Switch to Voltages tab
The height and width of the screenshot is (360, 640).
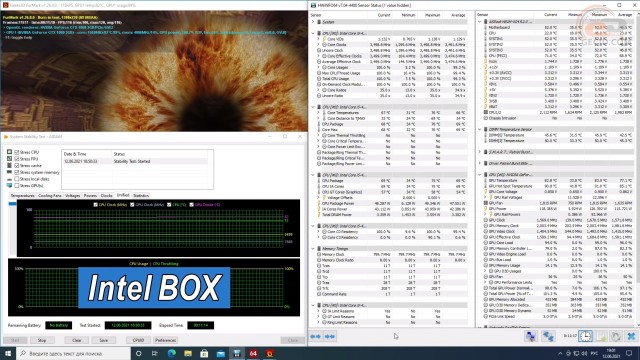[73, 196]
